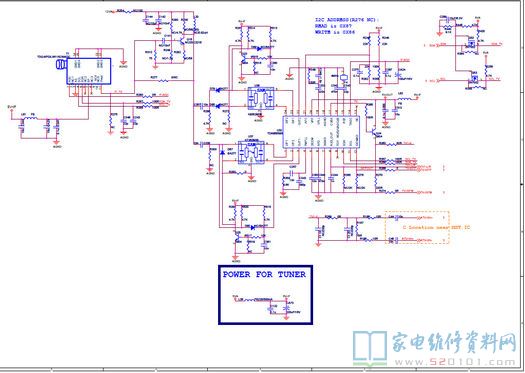Open the www.520101.com watermark link
The image size is (525, 373).
454,362
